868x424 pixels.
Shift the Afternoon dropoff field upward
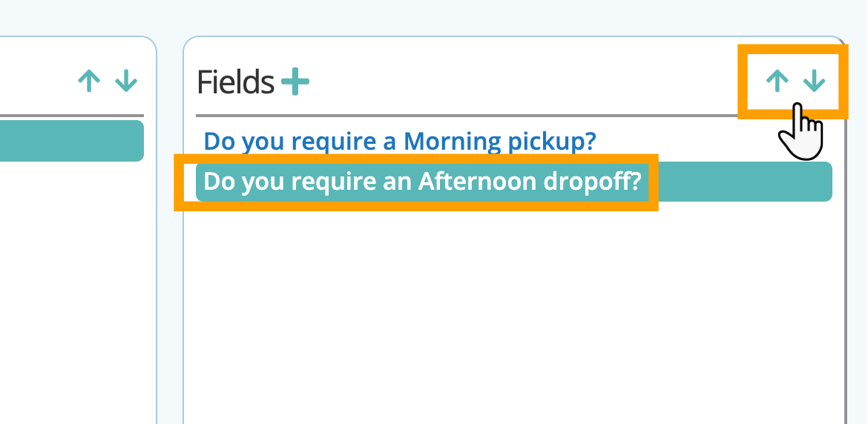(x=777, y=81)
